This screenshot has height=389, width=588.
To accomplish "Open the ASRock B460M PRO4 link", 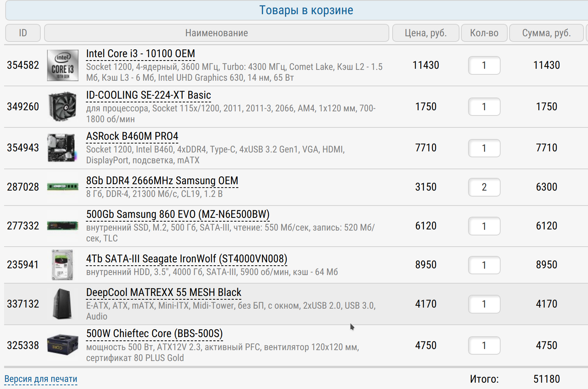I will pos(132,136).
